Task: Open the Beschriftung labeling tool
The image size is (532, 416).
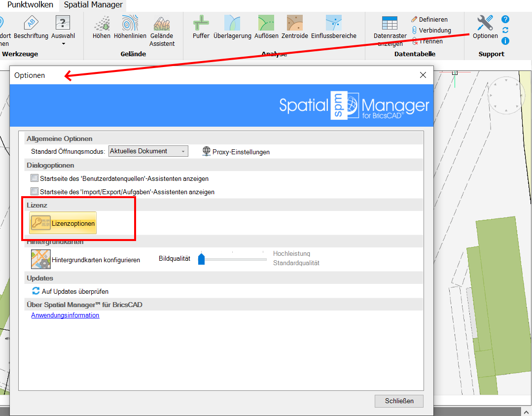Action: [x=31, y=27]
